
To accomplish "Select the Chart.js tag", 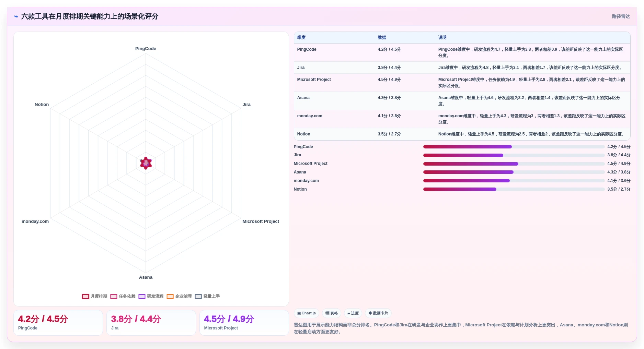I will 307,313.
